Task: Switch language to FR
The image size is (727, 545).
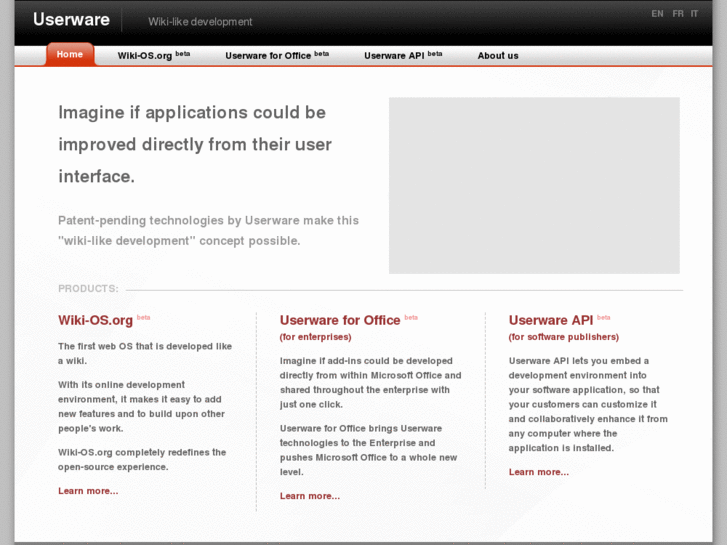Action: (x=678, y=14)
